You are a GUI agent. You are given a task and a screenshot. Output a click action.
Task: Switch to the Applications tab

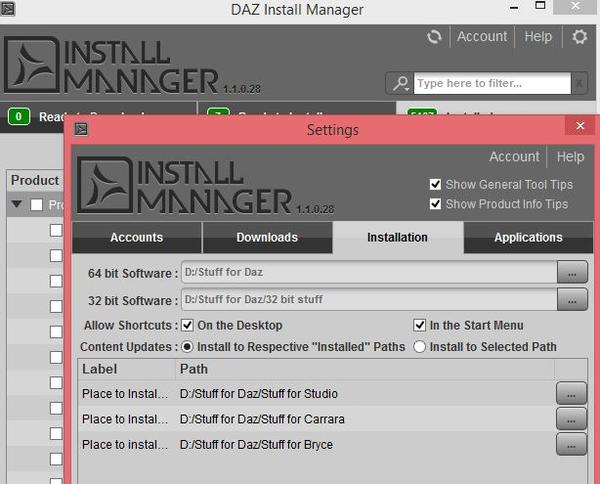(x=528, y=238)
